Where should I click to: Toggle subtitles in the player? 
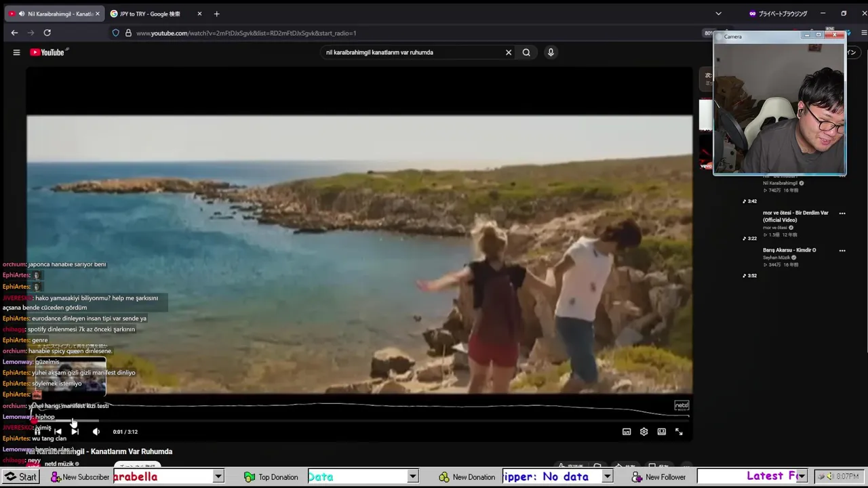(x=627, y=432)
